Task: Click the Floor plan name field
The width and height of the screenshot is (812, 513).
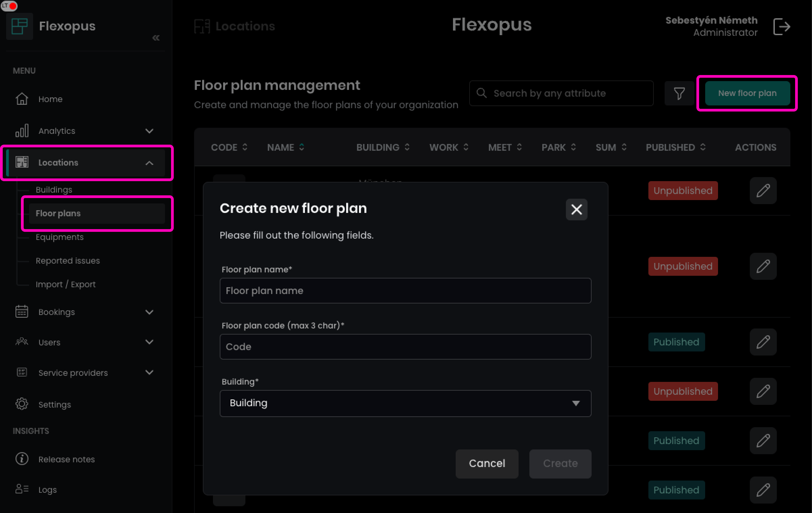Action: [x=405, y=291]
